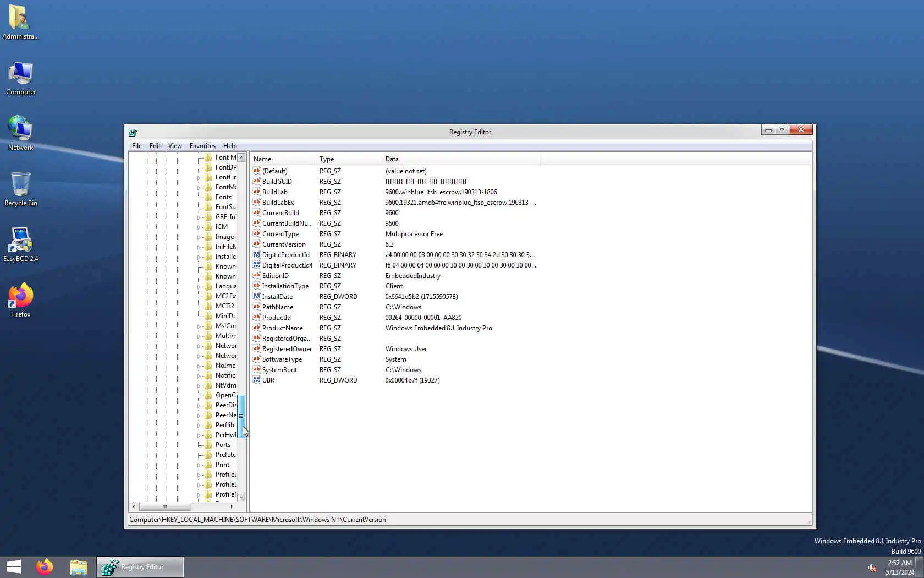Click the Ports folder icon in tree
This screenshot has height=578, width=924.
[x=208, y=445]
